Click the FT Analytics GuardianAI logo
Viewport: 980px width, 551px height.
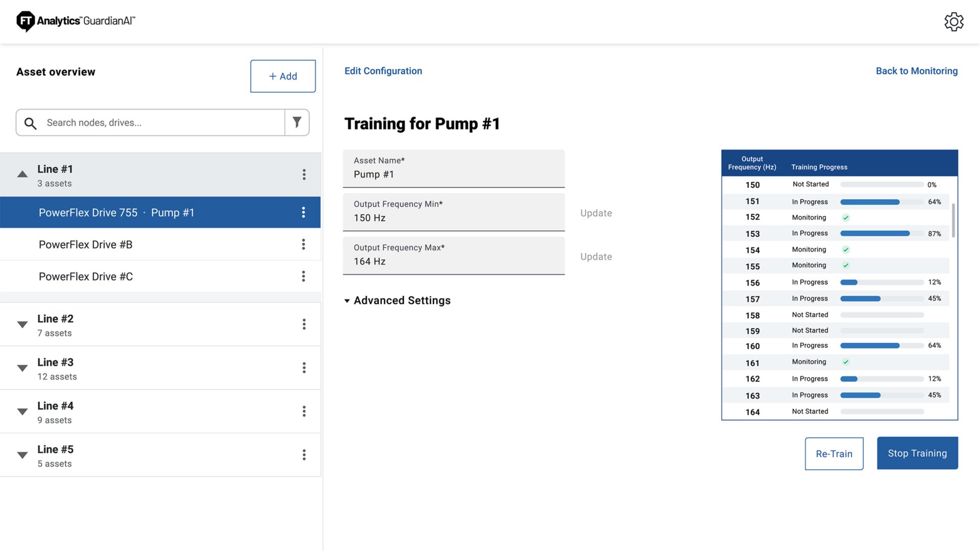click(75, 21)
